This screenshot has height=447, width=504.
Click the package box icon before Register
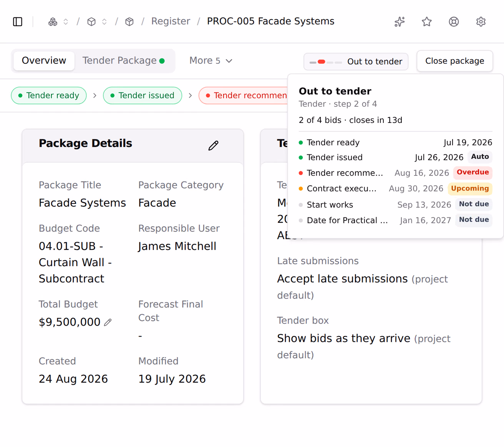(129, 22)
